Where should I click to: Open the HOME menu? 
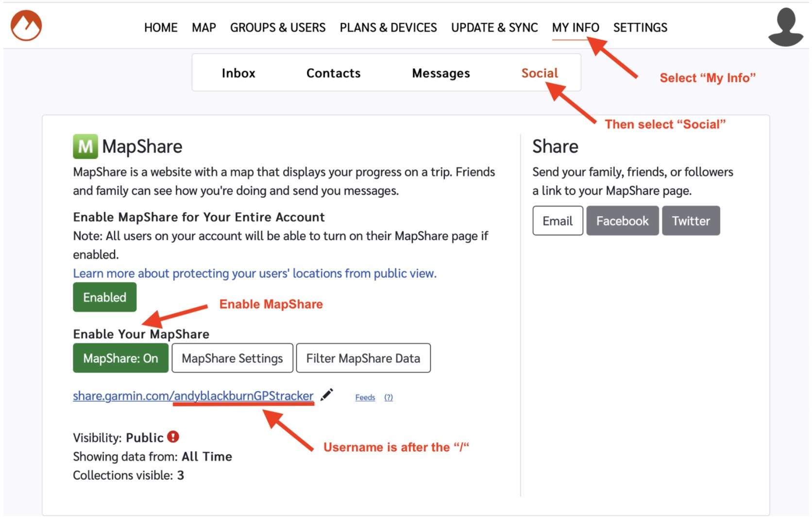click(161, 28)
